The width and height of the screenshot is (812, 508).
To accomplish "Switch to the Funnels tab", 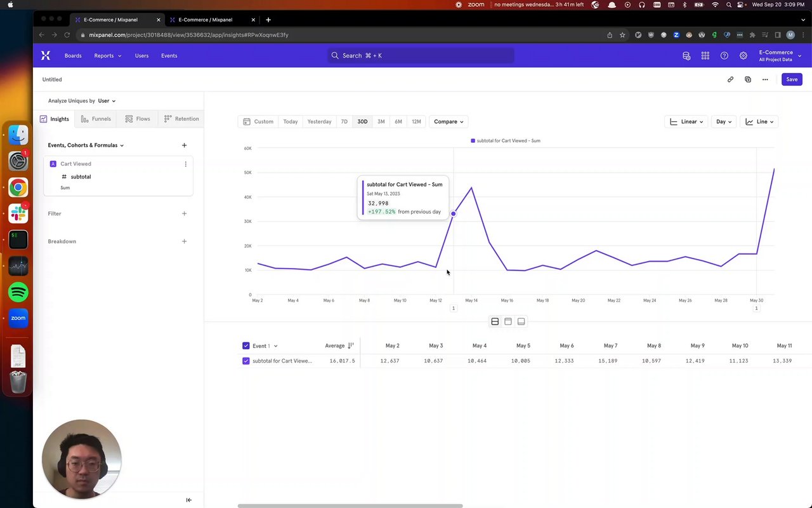I will 96,119.
